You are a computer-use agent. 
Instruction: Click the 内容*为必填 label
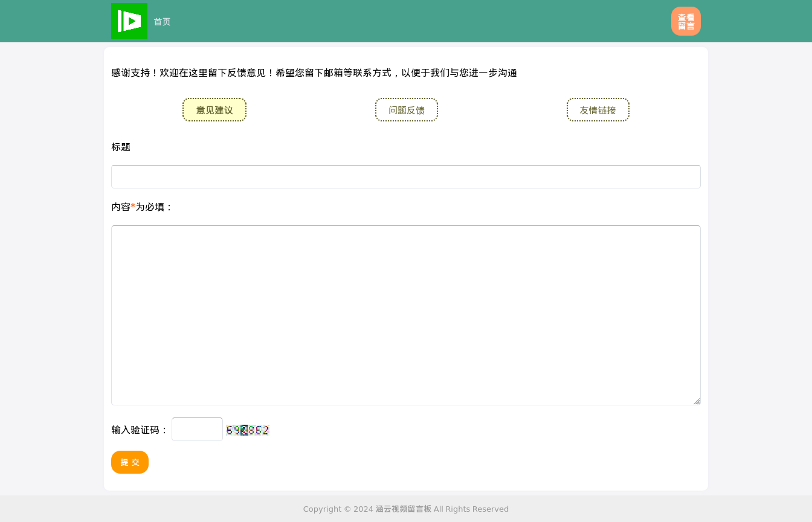(142, 207)
